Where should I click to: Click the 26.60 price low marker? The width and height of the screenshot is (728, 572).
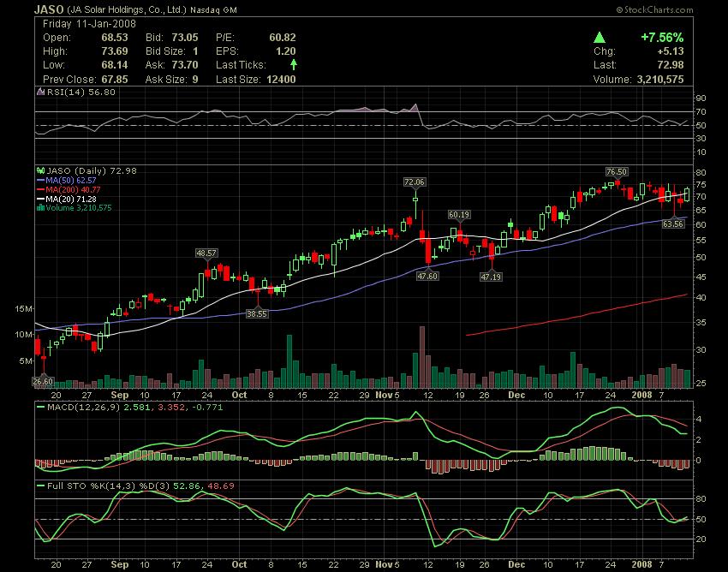tap(43, 382)
